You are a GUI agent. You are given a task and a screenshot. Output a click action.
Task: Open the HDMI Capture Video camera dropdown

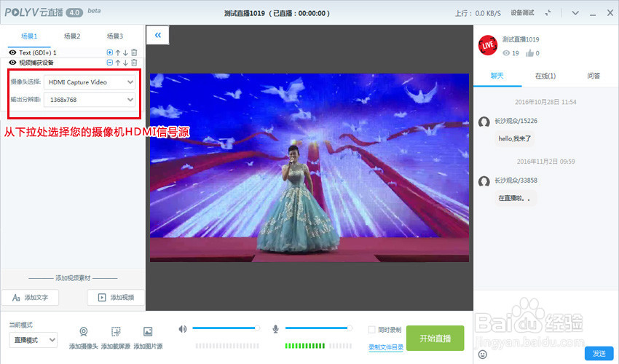pyautogui.click(x=90, y=82)
